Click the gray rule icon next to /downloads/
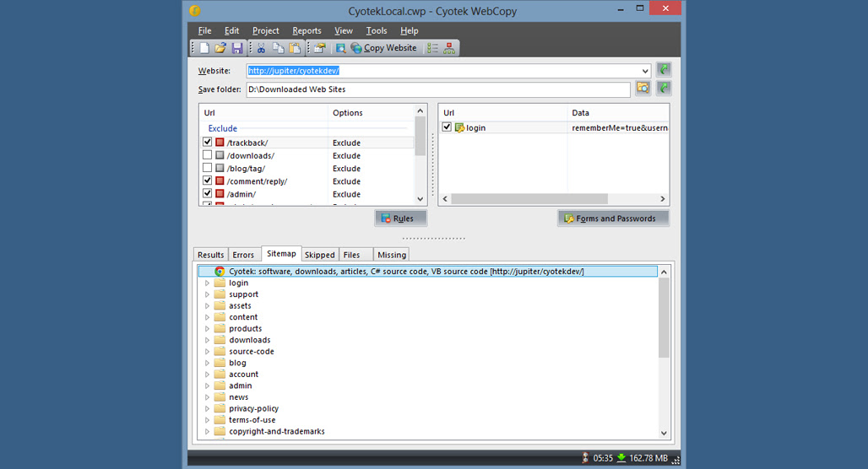868x469 pixels. click(220, 155)
